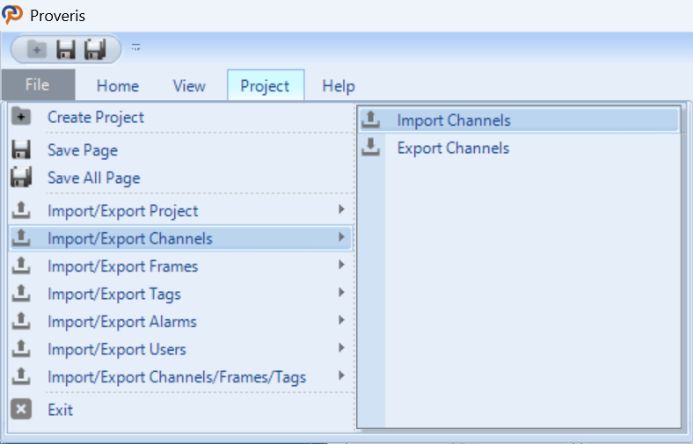The image size is (693, 444).
Task: Expand the Import/Export Project submenu arrow
Action: (341, 209)
